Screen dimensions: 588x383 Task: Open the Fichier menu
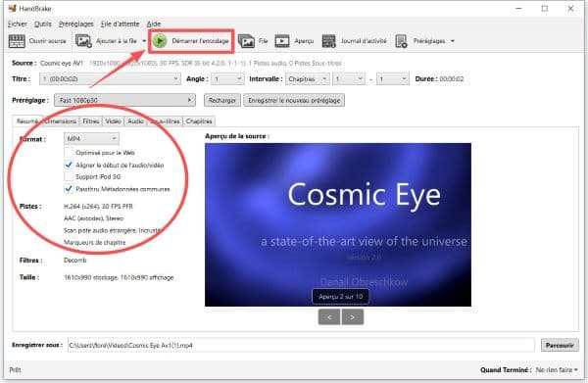coord(18,24)
